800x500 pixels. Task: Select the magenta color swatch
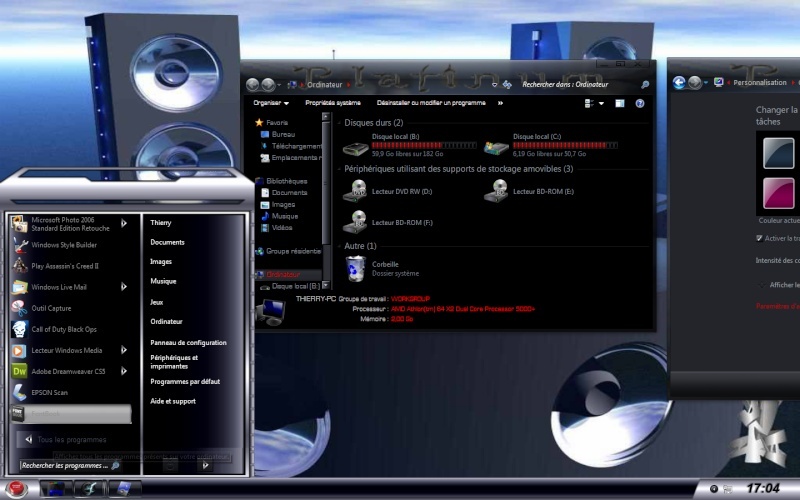[x=779, y=193]
